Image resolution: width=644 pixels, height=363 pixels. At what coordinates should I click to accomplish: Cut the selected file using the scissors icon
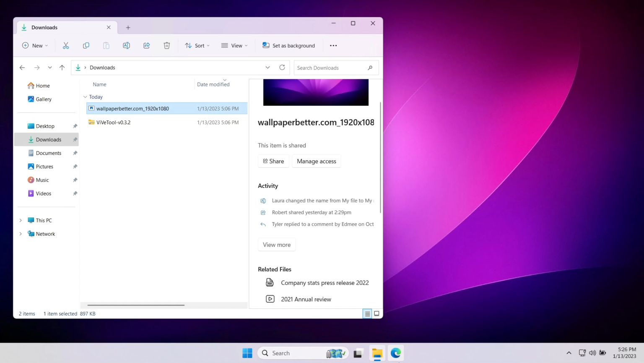pos(65,45)
